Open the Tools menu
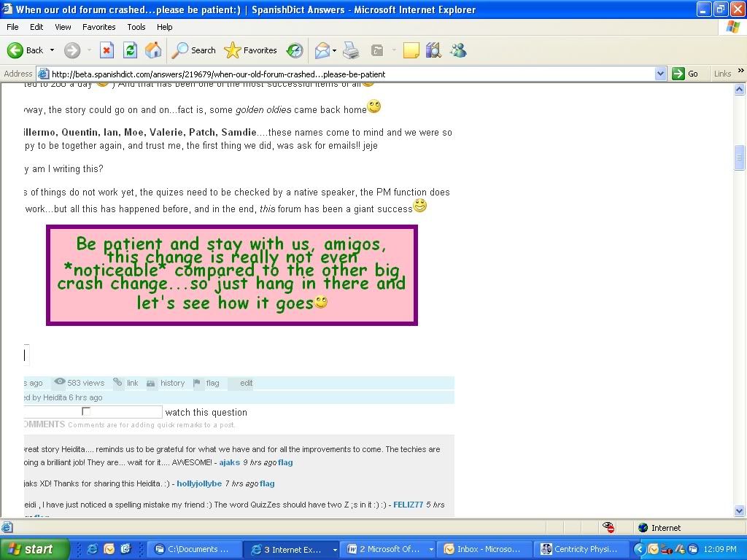 (136, 27)
